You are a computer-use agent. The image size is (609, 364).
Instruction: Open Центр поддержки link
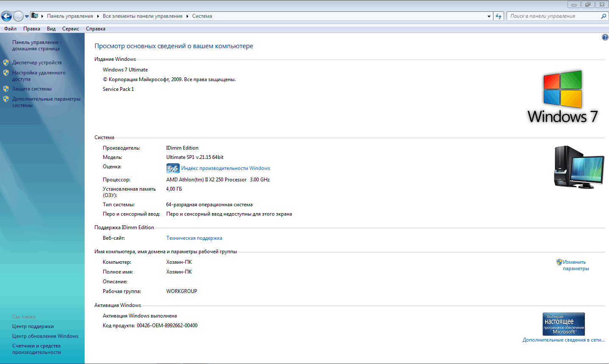[x=33, y=326]
